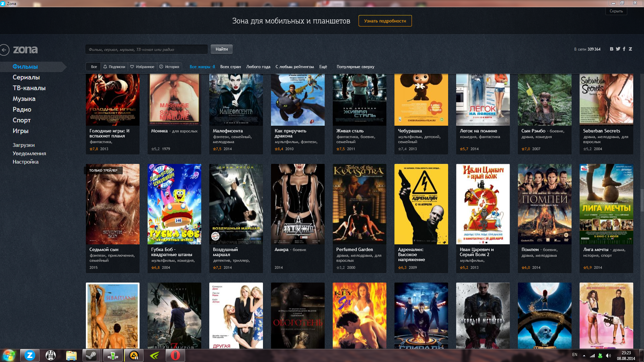
Task: Click the volume speaker tray icon
Action: pos(608,355)
